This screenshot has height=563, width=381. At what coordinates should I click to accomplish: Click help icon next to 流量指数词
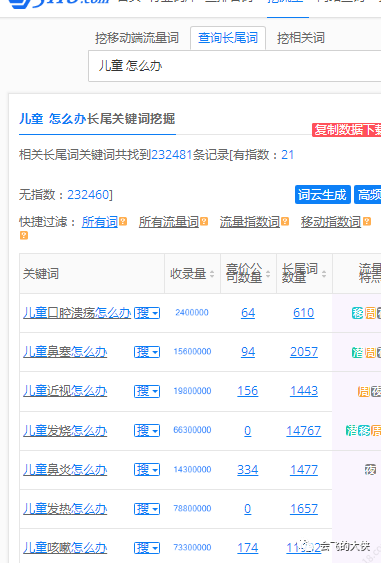click(285, 222)
